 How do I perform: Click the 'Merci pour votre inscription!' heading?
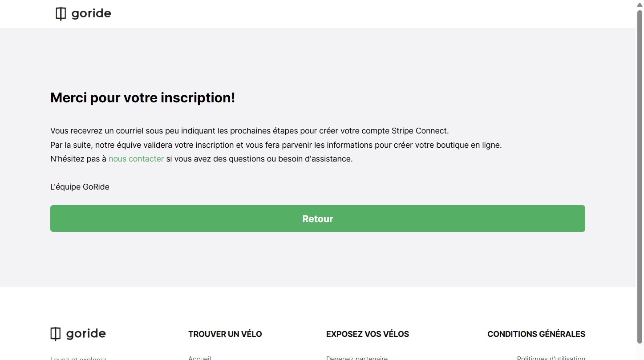pos(142,97)
